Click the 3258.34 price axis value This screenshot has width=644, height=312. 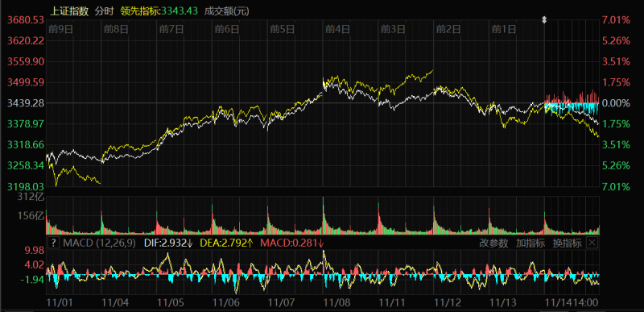pos(26,165)
